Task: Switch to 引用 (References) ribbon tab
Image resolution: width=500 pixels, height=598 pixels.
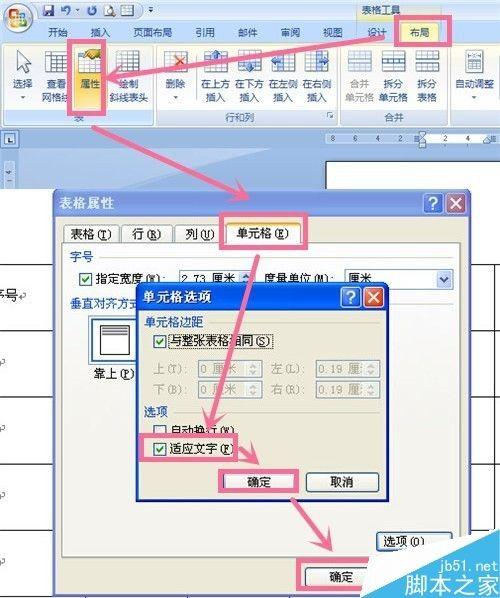Action: pyautogui.click(x=205, y=32)
